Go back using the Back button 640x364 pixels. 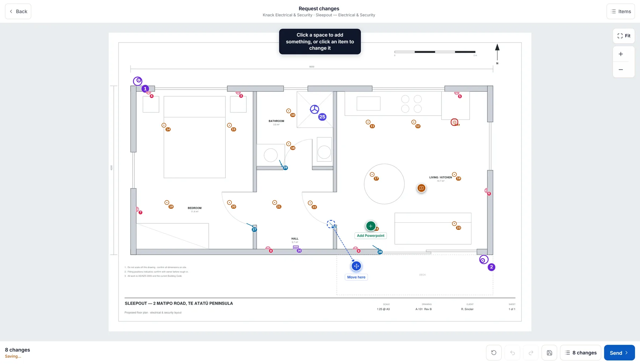point(18,11)
